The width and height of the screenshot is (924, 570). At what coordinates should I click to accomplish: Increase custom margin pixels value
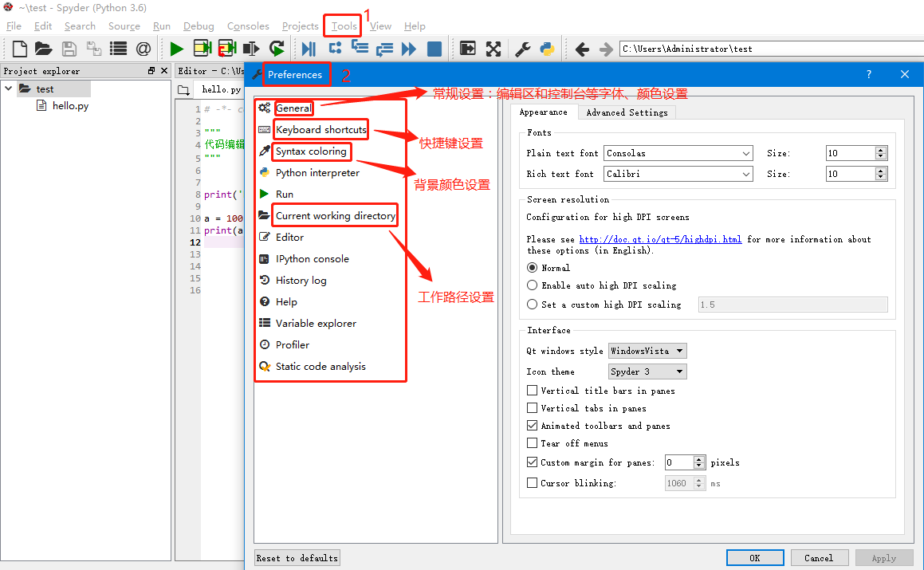pos(699,459)
